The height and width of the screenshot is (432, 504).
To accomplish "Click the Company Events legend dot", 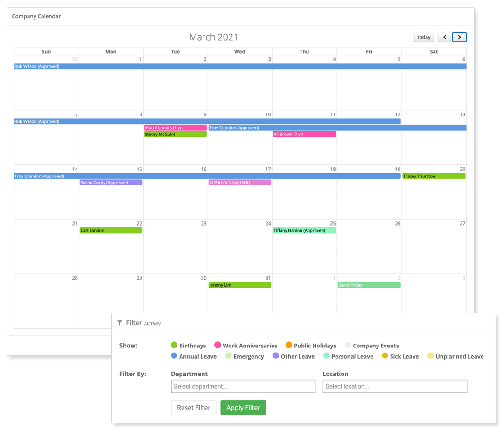I will pyautogui.click(x=348, y=345).
